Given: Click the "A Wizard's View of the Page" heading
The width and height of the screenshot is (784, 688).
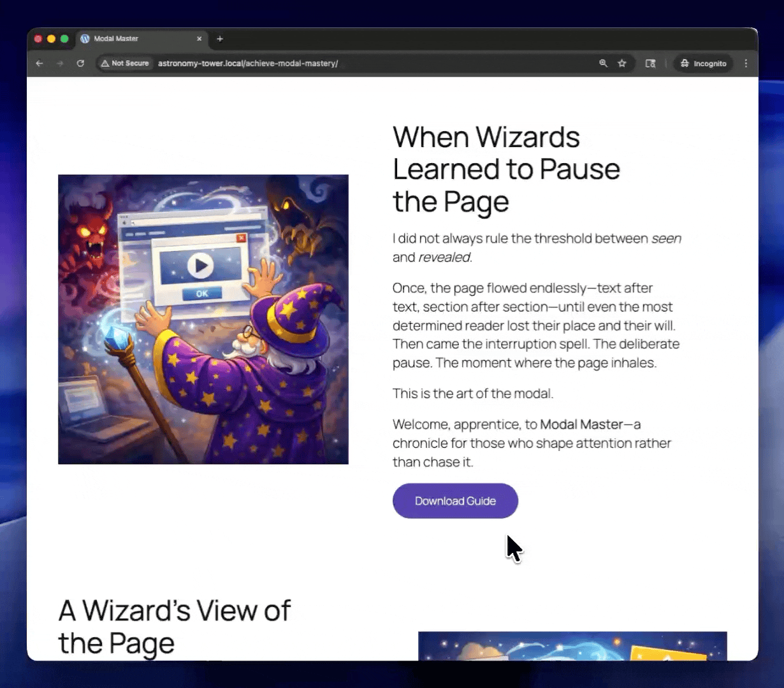Looking at the screenshot, I should [x=174, y=627].
